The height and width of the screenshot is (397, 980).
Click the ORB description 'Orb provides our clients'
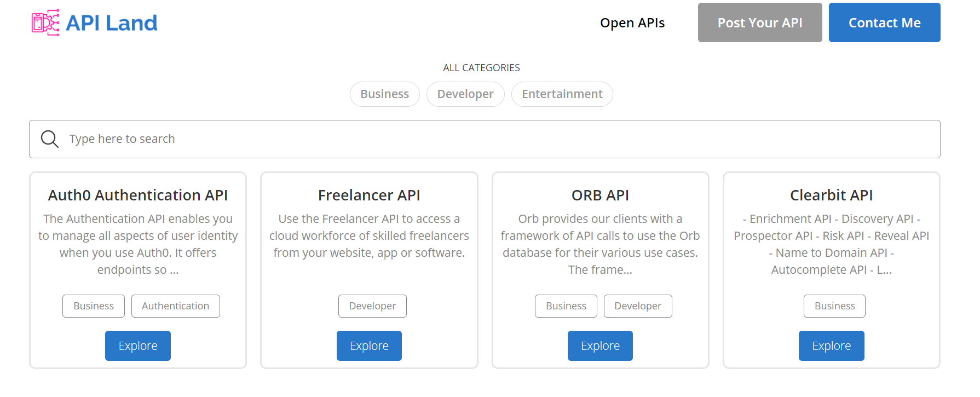point(601,244)
